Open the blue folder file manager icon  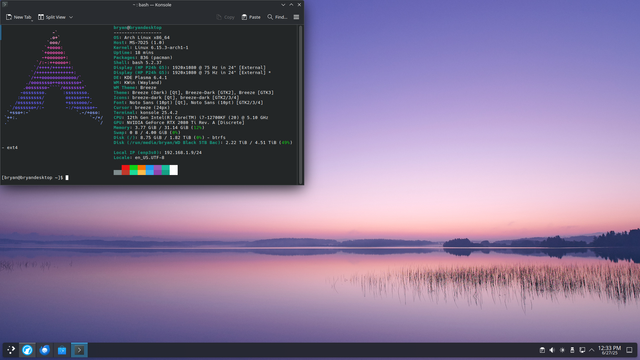pos(62,350)
